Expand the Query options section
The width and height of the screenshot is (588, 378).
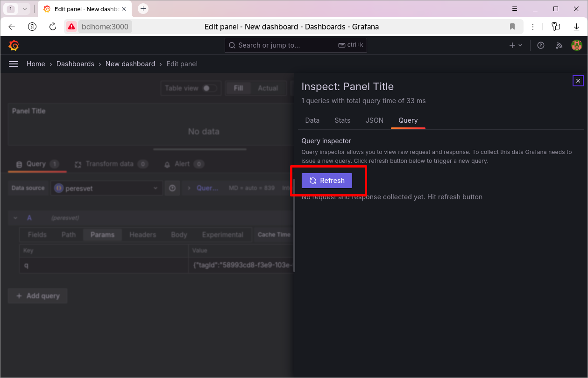pos(202,188)
